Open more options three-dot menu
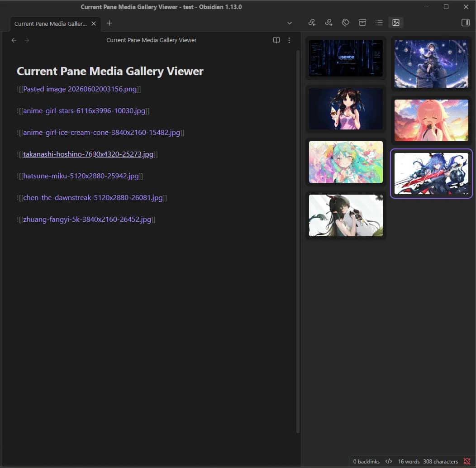476x468 pixels. (289, 40)
